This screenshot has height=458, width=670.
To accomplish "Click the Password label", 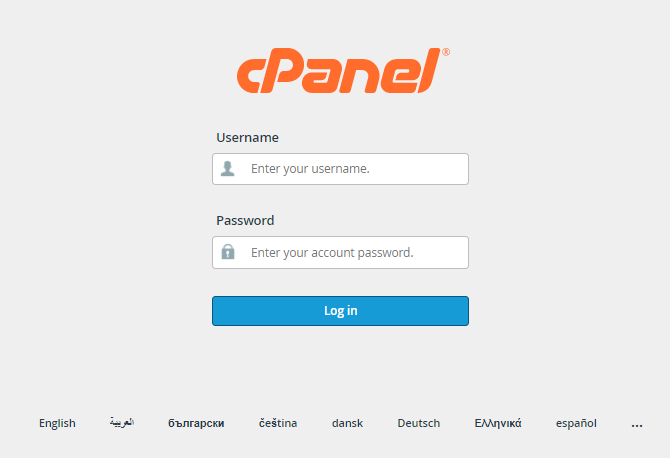I will (x=245, y=220).
